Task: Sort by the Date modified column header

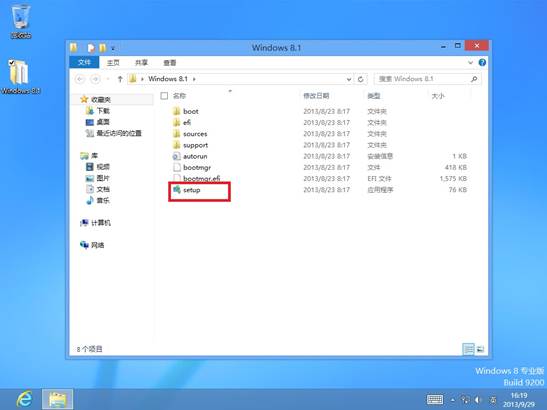Action: (x=316, y=96)
